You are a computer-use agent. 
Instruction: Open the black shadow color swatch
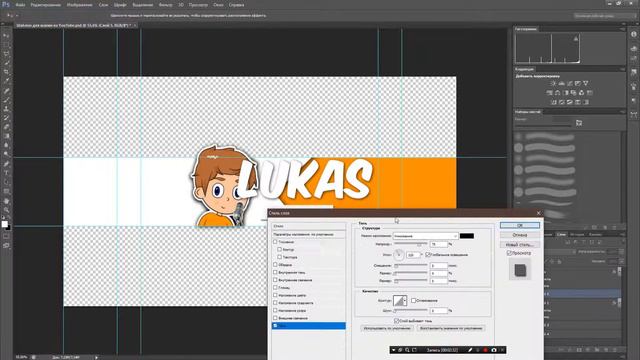467,236
